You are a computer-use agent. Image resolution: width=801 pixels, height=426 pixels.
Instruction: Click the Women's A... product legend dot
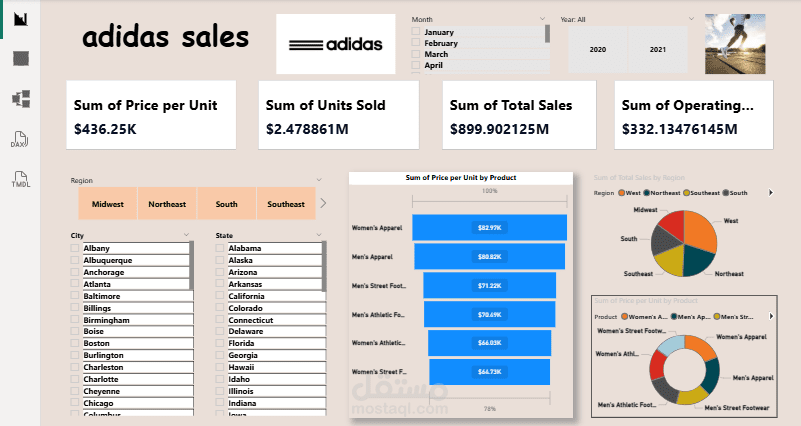click(624, 317)
